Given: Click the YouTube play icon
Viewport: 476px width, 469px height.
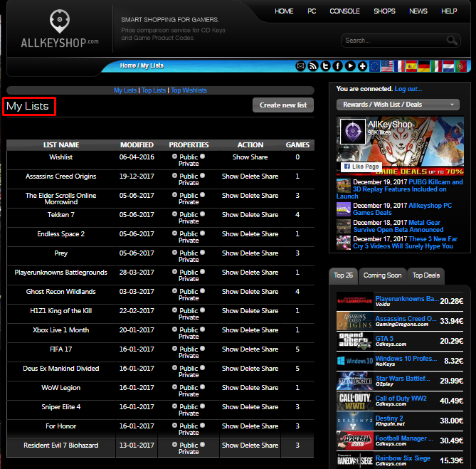Looking at the screenshot, I should 350,66.
